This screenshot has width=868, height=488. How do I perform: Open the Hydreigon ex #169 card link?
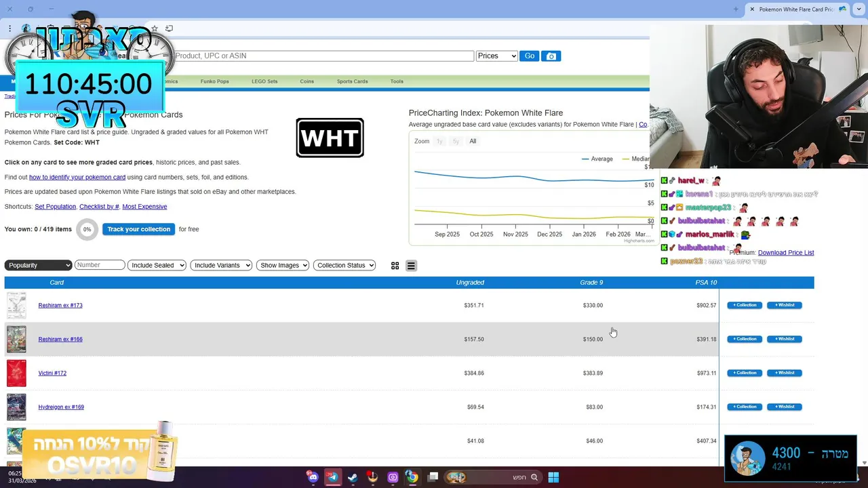61,407
